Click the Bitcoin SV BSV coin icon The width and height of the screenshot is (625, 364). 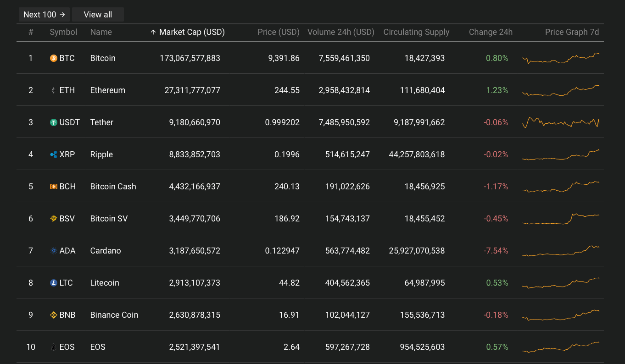pos(54,219)
